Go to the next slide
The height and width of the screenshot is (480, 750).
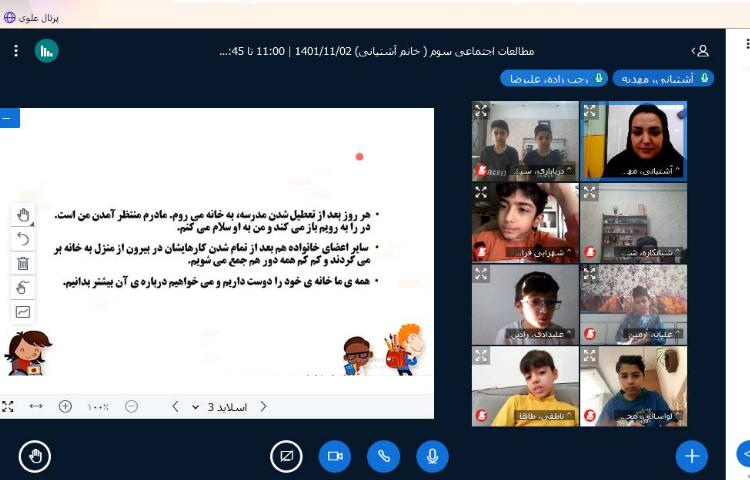[x=264, y=406]
